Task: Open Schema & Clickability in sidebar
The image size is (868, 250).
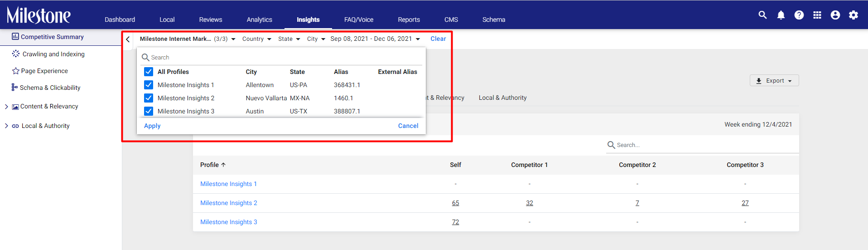Action: click(50, 88)
